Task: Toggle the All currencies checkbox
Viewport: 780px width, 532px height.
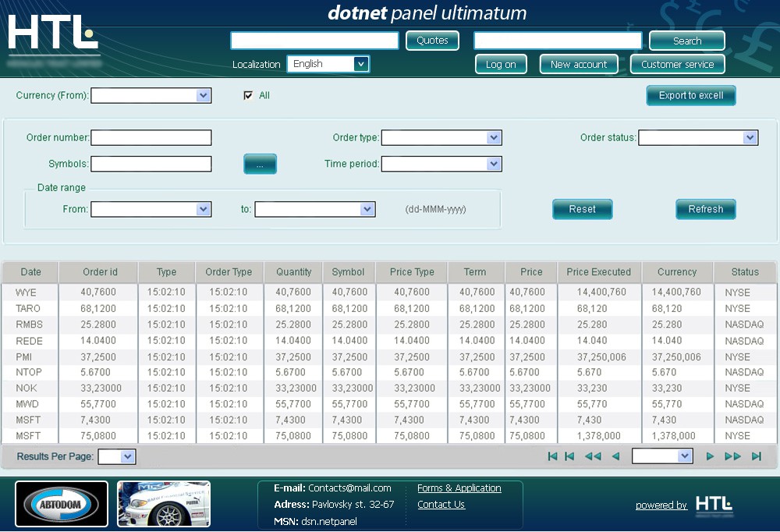Action: click(248, 95)
